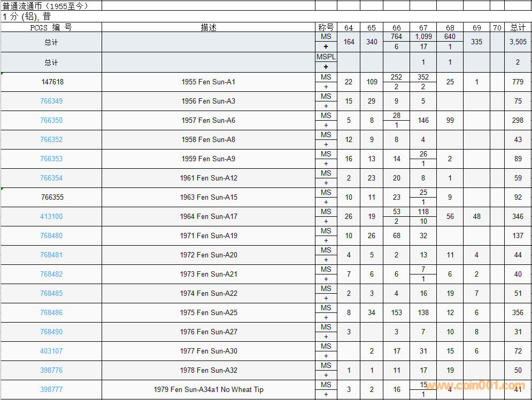This screenshot has width=532, height=400.
Task: Click the PCGS 编号 column header
Action: point(51,28)
